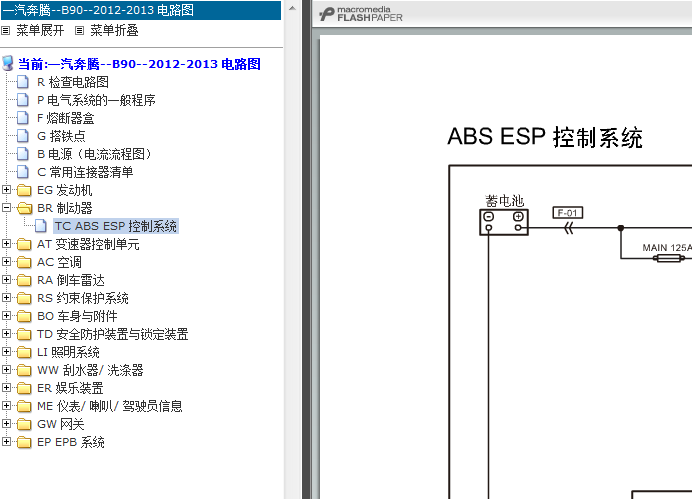Screen dimensions: 692x499
Task: Expand the AC 空调 tree node
Action: pos(6,262)
